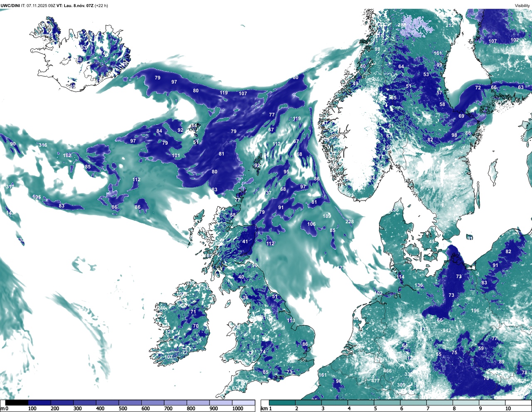This screenshot has height=412, width=532.
Task: Click the map value '71' over Ireland
Action: [x=193, y=312]
